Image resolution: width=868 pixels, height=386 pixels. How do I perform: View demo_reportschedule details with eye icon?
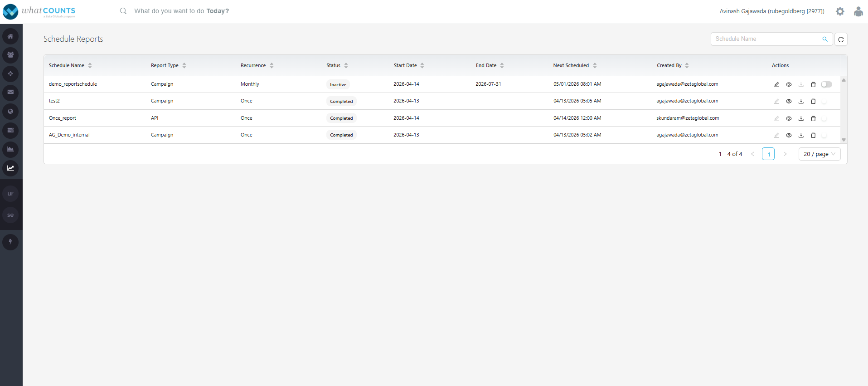[789, 84]
